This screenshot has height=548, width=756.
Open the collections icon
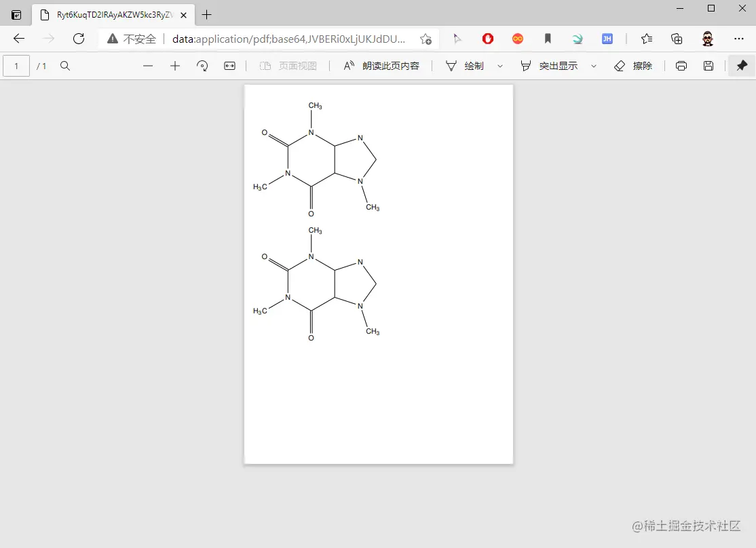(x=677, y=39)
